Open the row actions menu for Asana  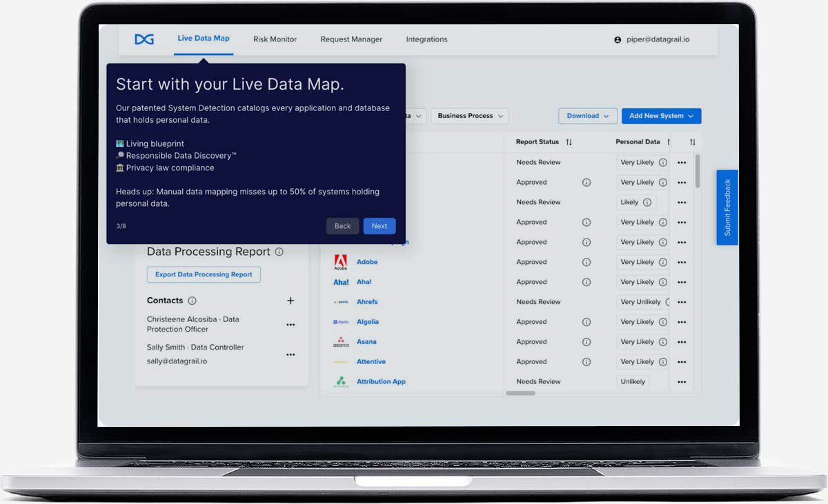682,342
